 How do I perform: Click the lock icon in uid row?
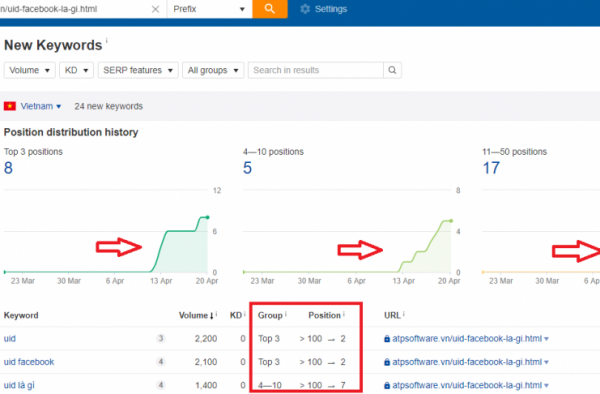point(387,339)
